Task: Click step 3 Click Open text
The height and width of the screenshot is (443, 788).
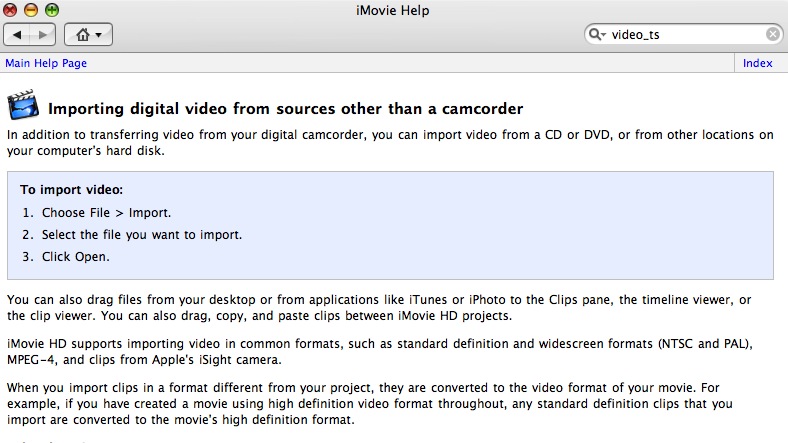Action: 75,257
